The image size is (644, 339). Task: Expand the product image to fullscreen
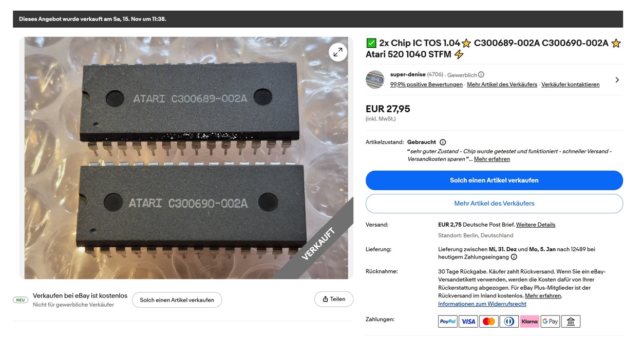pyautogui.click(x=338, y=52)
